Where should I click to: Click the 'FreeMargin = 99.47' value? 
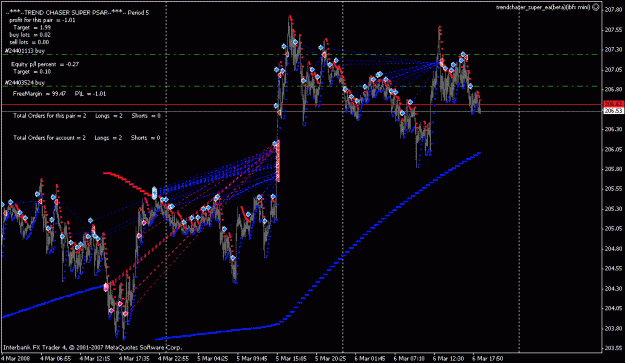[39, 94]
